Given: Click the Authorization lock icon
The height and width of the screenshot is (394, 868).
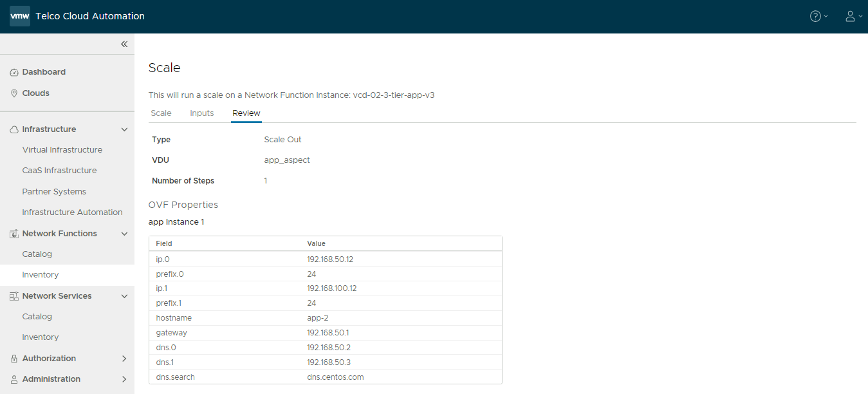Looking at the screenshot, I should (x=14, y=359).
